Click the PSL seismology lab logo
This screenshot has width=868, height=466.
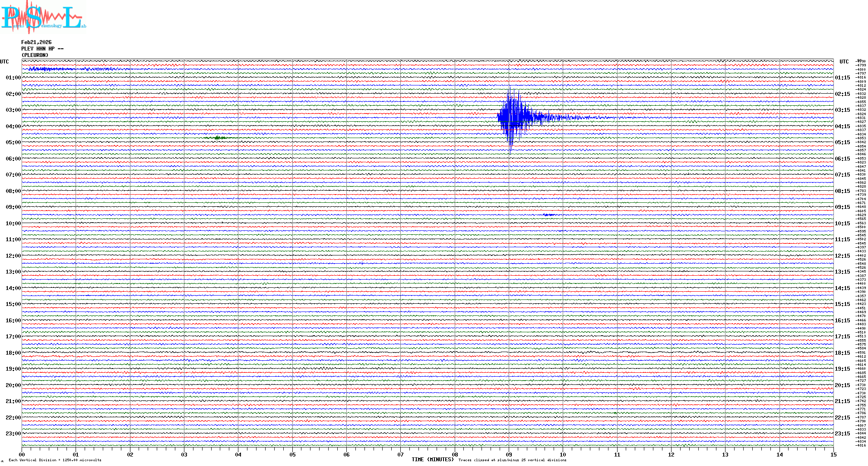(43, 17)
